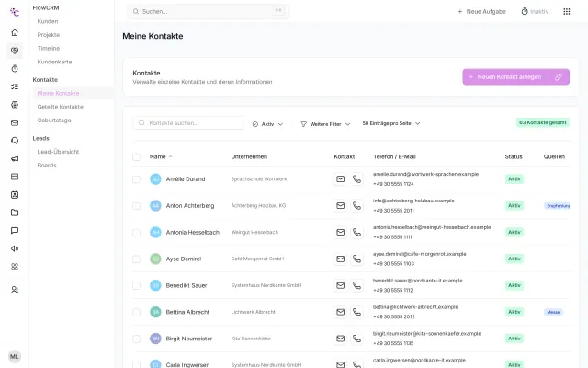The width and height of the screenshot is (588, 368).
Task: Email Amélie Durand via envelope icon
Action: 341,179
